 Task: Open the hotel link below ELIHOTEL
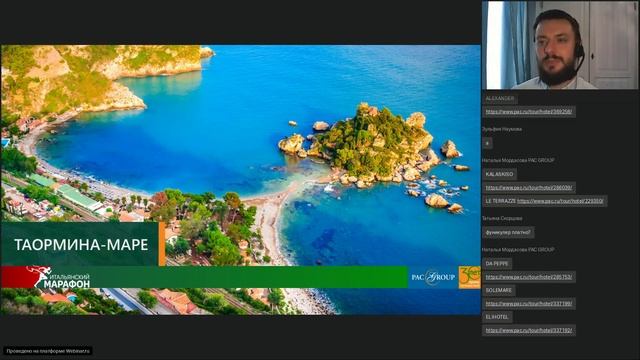[529, 330]
